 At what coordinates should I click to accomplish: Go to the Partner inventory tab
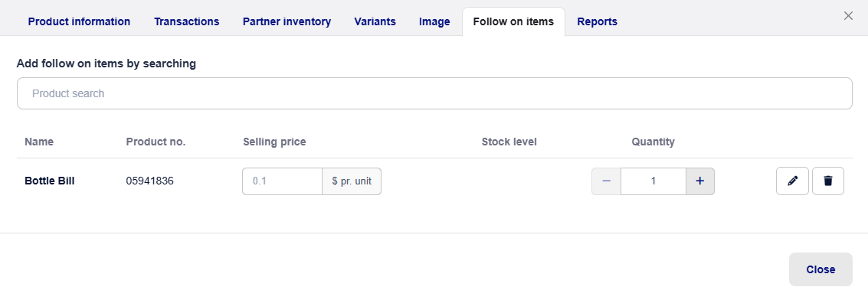(287, 21)
